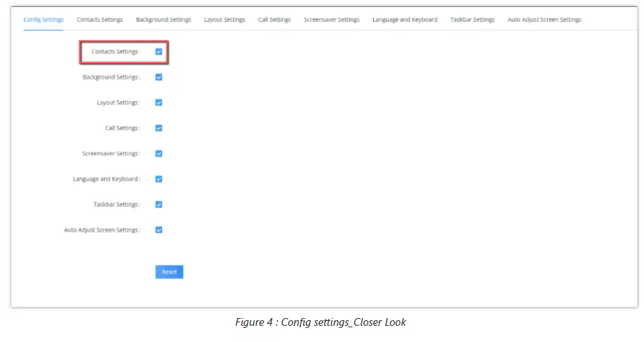Disable the Layout Settings checkbox

click(x=158, y=103)
